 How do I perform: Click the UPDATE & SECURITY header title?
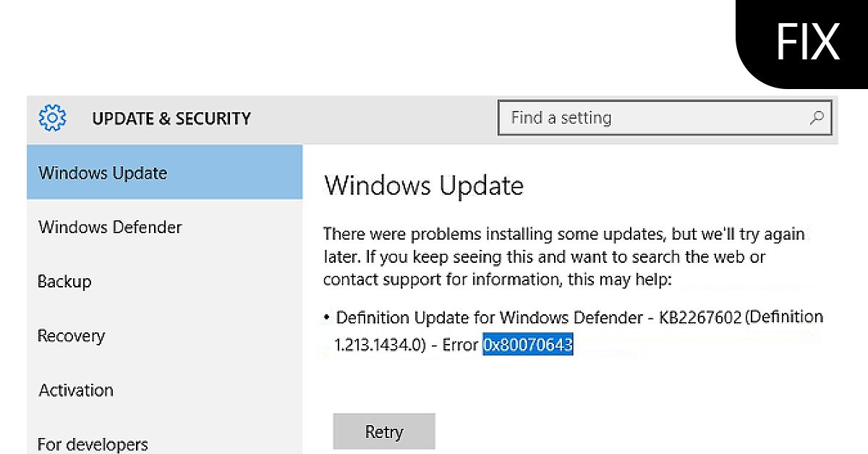click(x=171, y=118)
